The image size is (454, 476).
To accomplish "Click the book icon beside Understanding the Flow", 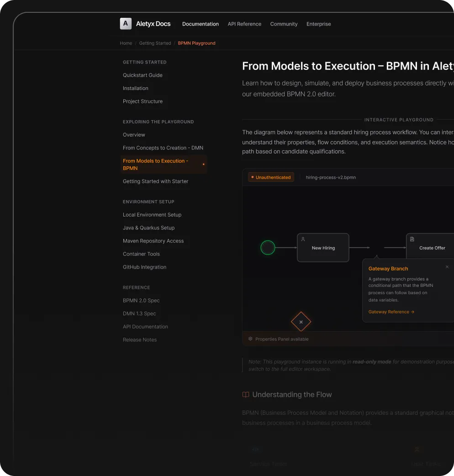I will [246, 394].
